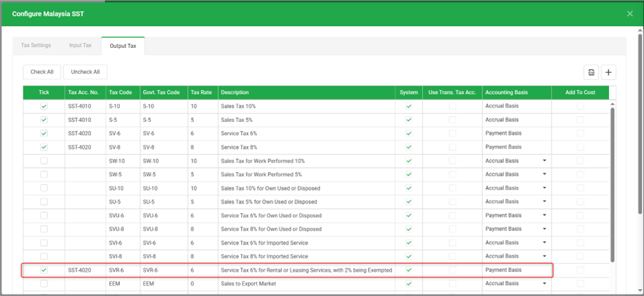This screenshot has width=644, height=296.
Task: Open Accounting Basis dropdown for SU-10
Action: (545, 188)
